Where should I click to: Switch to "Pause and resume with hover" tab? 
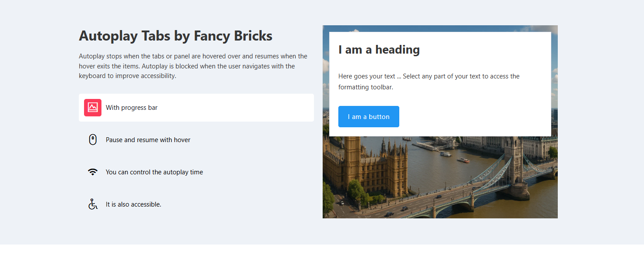point(148,140)
